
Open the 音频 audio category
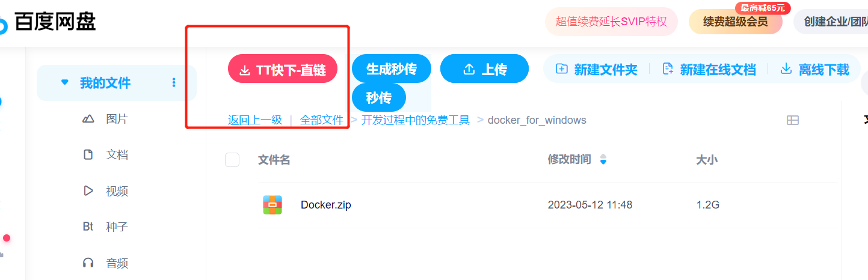(x=105, y=263)
